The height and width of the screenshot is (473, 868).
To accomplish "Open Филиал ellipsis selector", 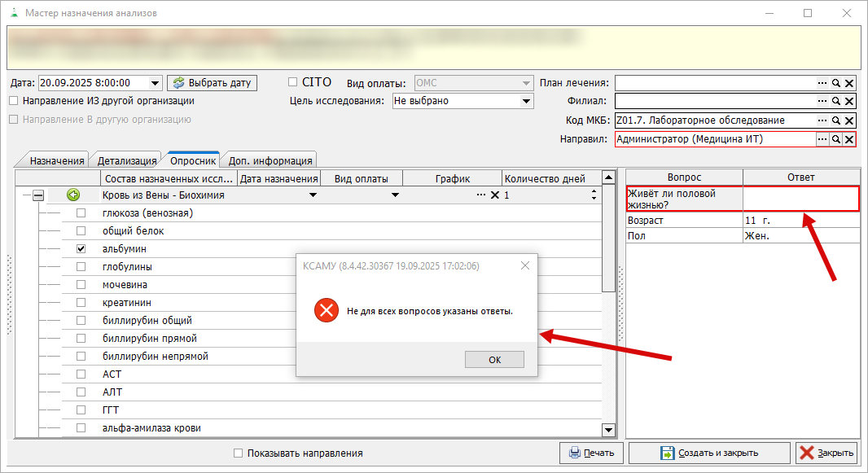I will pyautogui.click(x=822, y=101).
